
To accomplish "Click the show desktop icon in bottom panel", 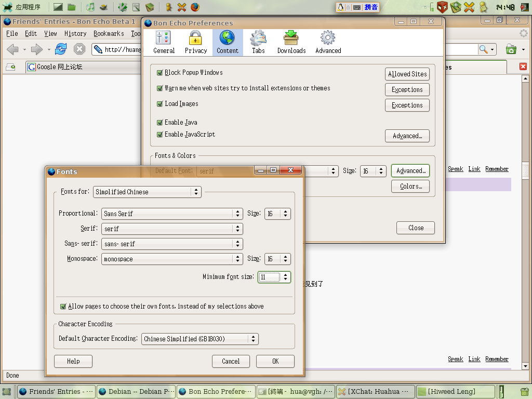I will (6, 391).
